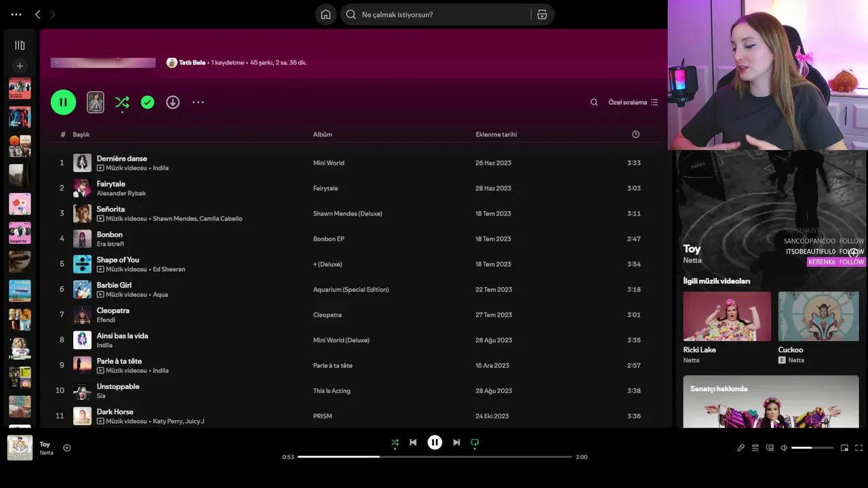Open the mini player
The image size is (868, 488).
[x=844, y=448]
